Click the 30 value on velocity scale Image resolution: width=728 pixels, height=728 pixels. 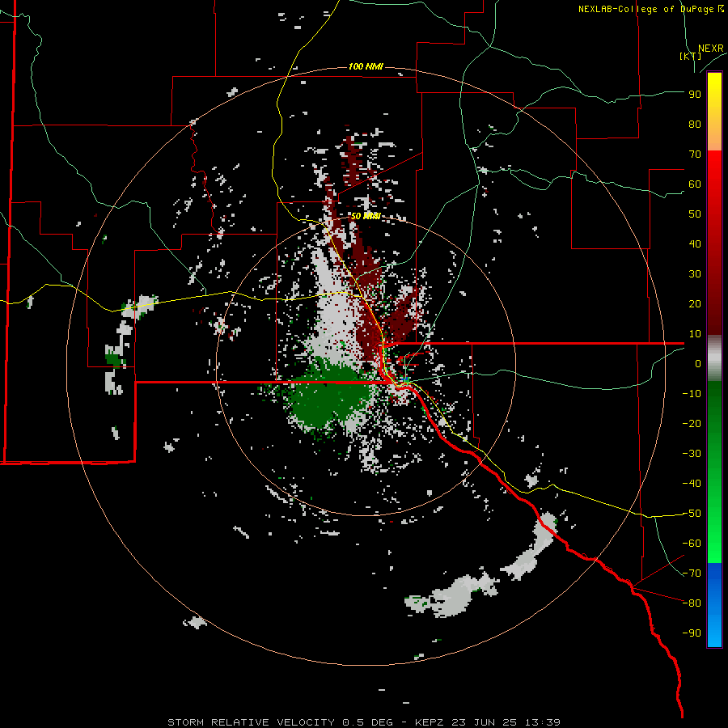(695, 274)
